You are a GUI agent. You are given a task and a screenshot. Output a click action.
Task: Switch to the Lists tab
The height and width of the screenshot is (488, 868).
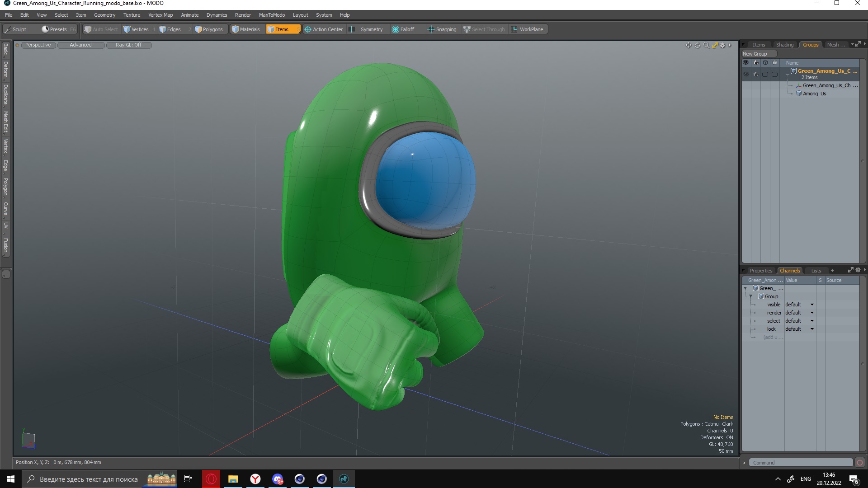[816, 271]
